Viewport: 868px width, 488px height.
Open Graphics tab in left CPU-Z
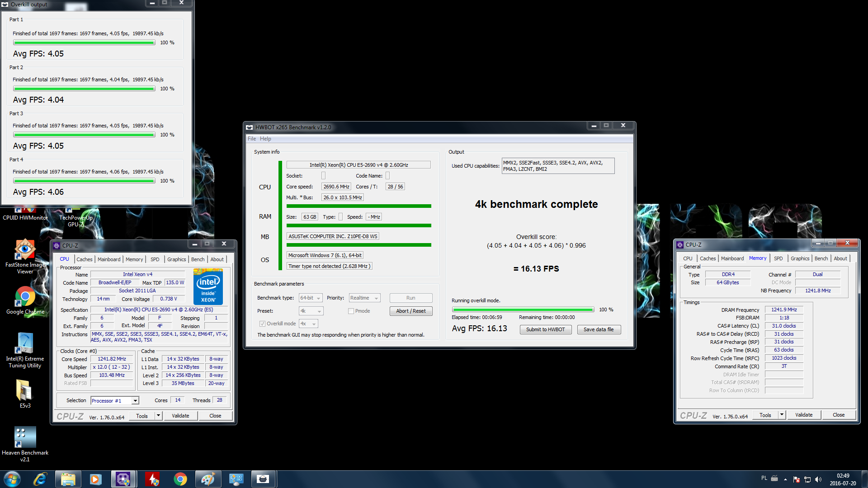click(177, 259)
